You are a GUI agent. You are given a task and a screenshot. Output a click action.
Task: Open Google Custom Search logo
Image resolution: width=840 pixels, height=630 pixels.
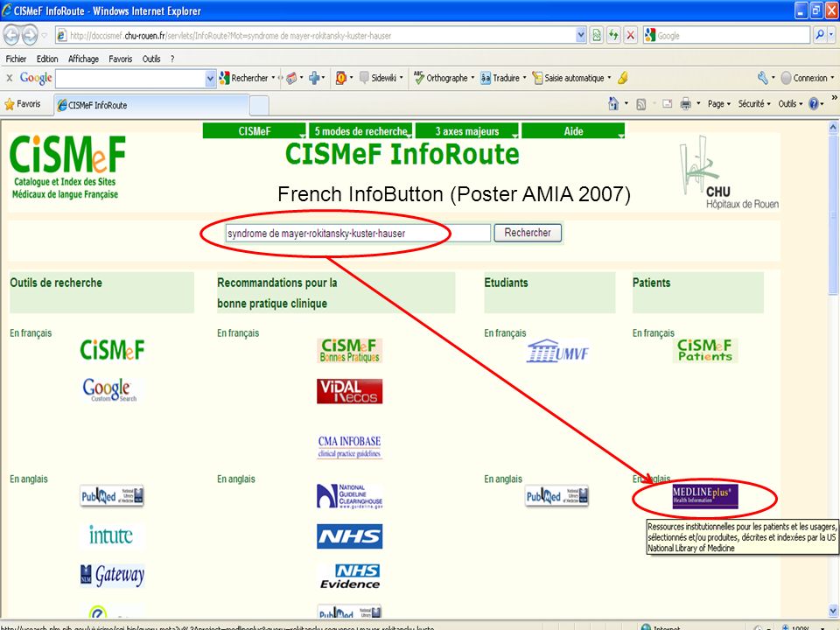(110, 390)
